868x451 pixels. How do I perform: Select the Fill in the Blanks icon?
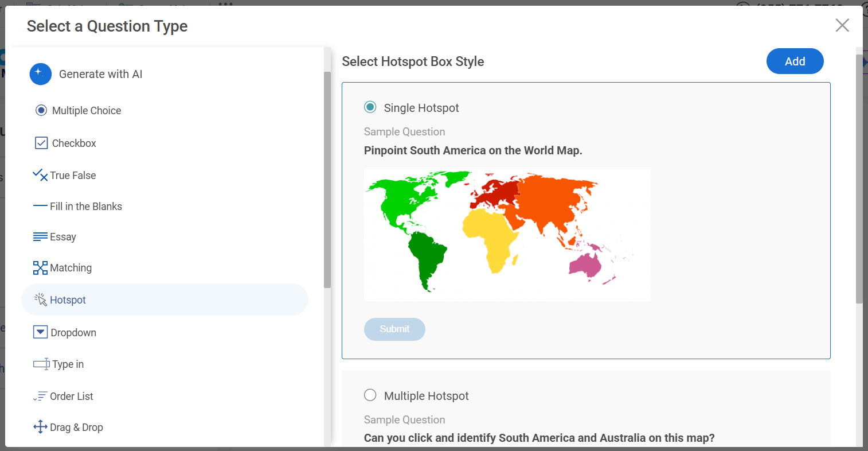coord(40,206)
